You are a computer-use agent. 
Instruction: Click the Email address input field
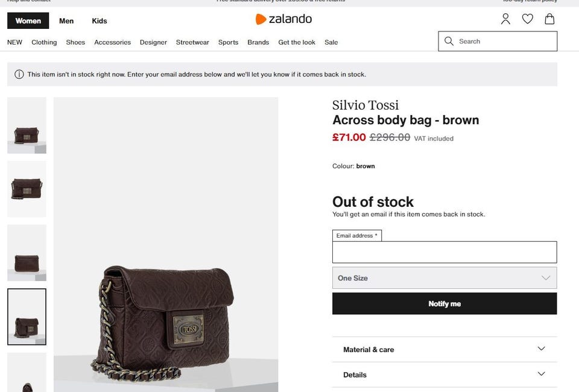[x=444, y=252]
